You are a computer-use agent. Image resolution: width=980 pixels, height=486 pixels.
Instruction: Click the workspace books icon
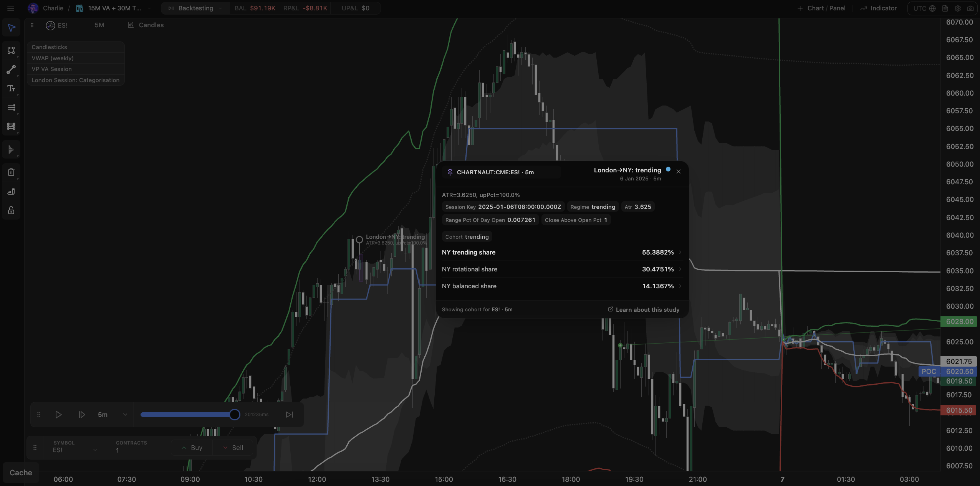[79, 8]
